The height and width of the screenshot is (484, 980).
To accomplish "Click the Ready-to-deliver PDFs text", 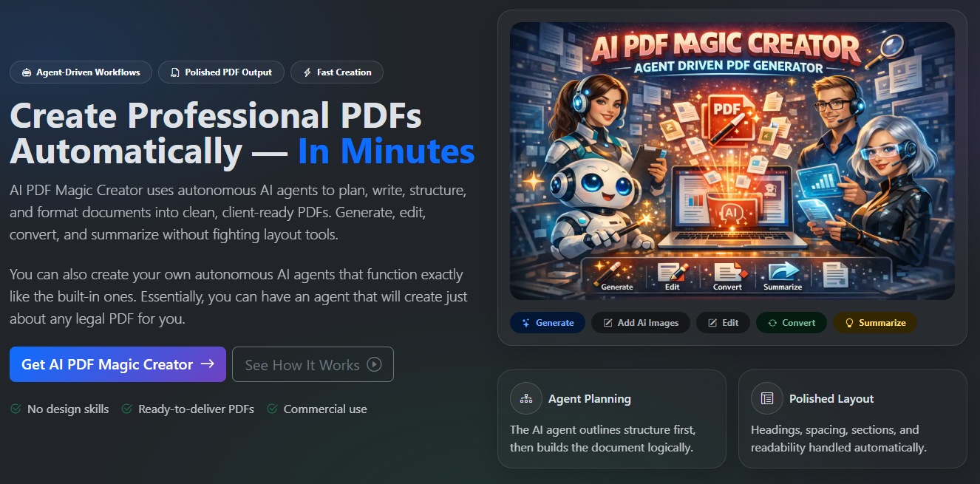I will pyautogui.click(x=197, y=409).
